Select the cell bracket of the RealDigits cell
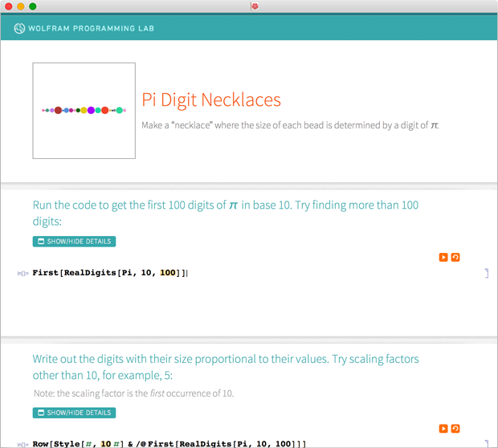 point(487,273)
